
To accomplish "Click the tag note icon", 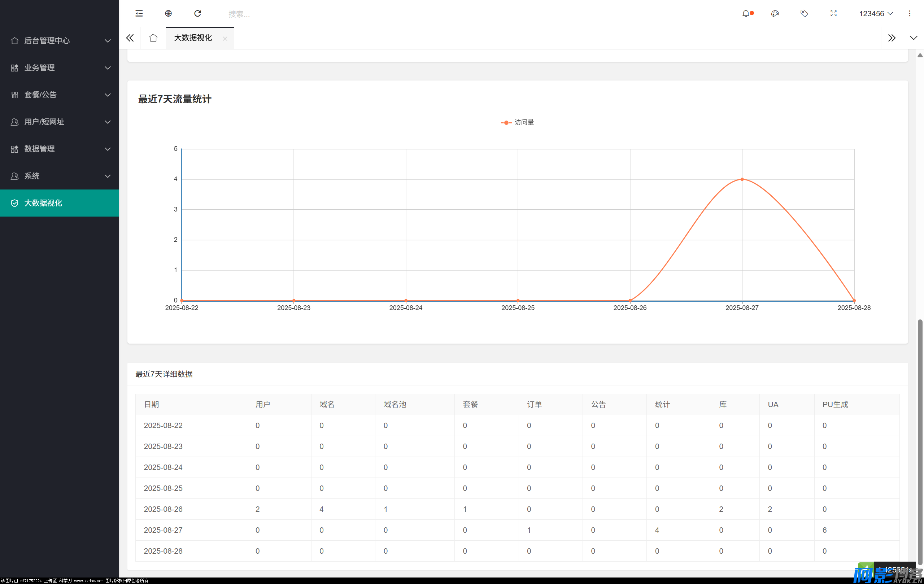I will point(804,13).
